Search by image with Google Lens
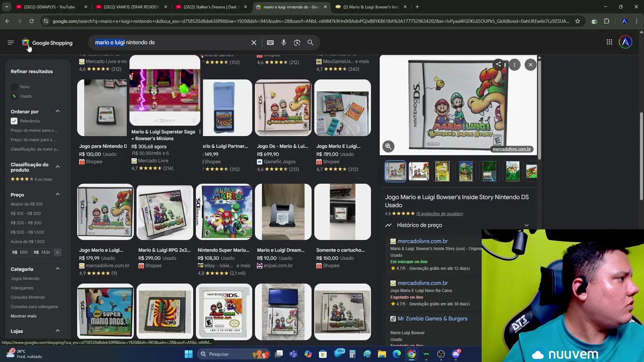This screenshot has width=644, height=362. (x=297, y=43)
